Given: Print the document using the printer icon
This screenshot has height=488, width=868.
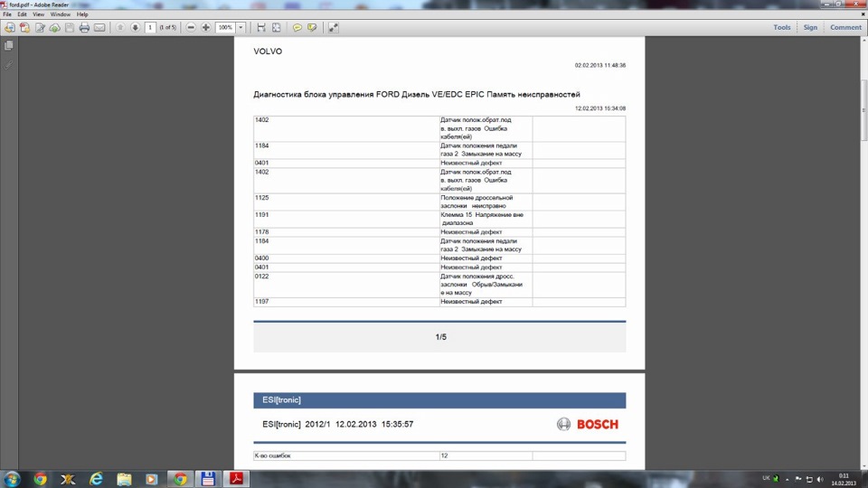Looking at the screenshot, I should click(x=84, y=28).
